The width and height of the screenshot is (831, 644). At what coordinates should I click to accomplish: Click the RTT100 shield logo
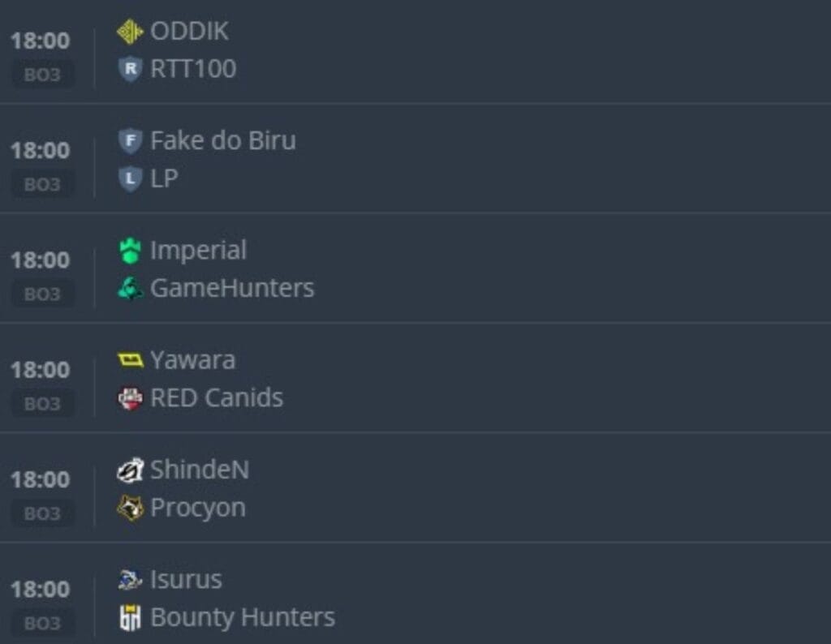pyautogui.click(x=130, y=69)
